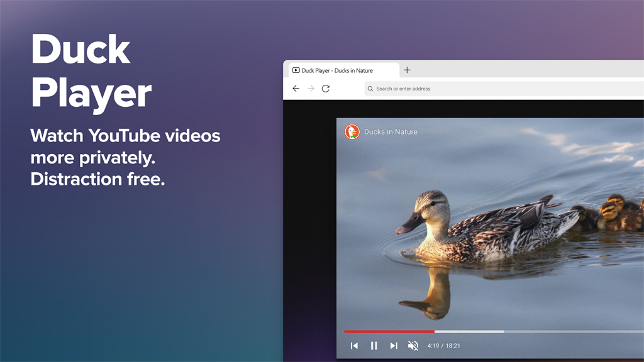The image size is (644, 362).
Task: Skip to the next video
Action: (394, 346)
